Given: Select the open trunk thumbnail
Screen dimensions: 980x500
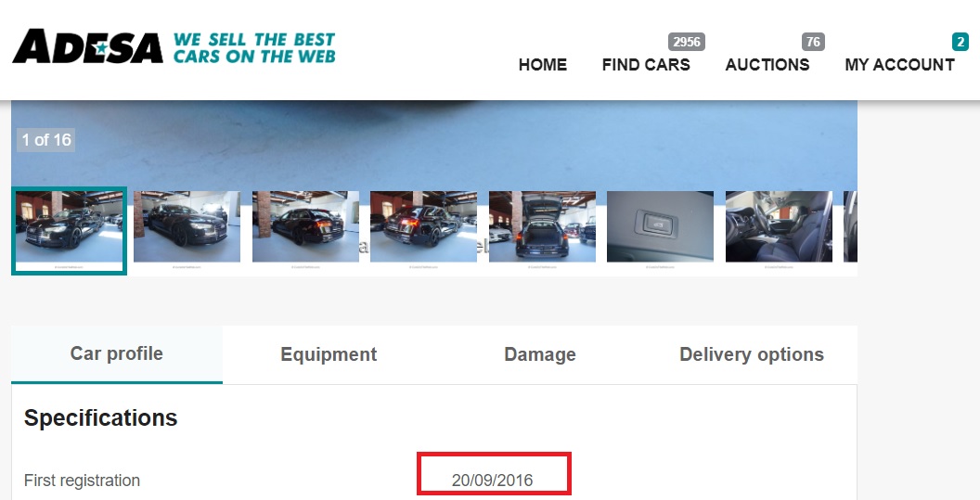Looking at the screenshot, I should pyautogui.click(x=542, y=229).
